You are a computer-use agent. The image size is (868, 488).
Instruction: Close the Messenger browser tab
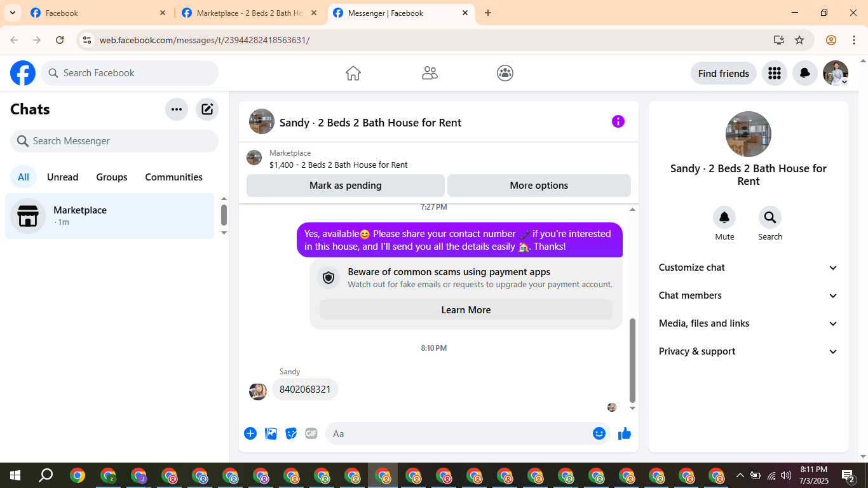point(465,13)
